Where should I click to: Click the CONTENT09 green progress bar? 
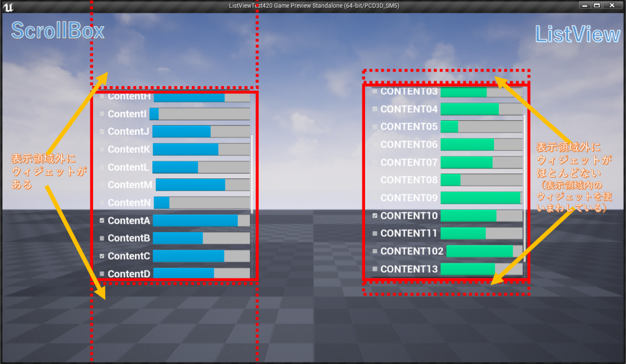tap(482, 198)
